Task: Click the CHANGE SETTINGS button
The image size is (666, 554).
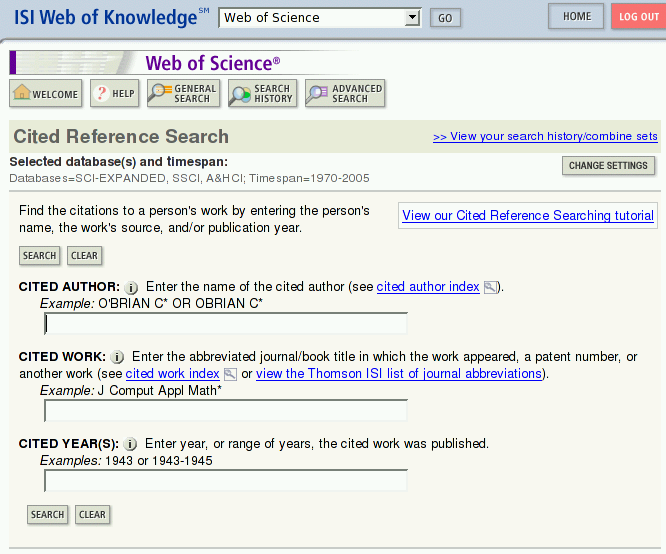Action: [x=608, y=166]
